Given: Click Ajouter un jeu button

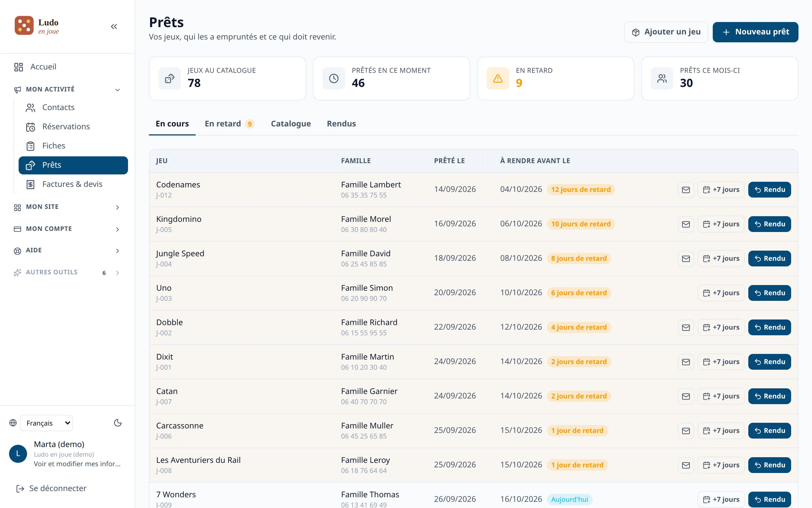Looking at the screenshot, I should (x=666, y=32).
